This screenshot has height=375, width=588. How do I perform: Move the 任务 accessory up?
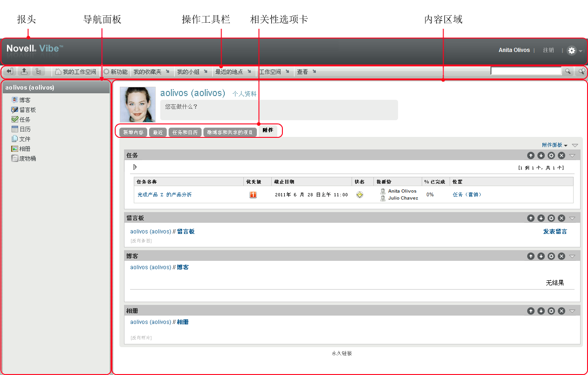click(x=531, y=155)
